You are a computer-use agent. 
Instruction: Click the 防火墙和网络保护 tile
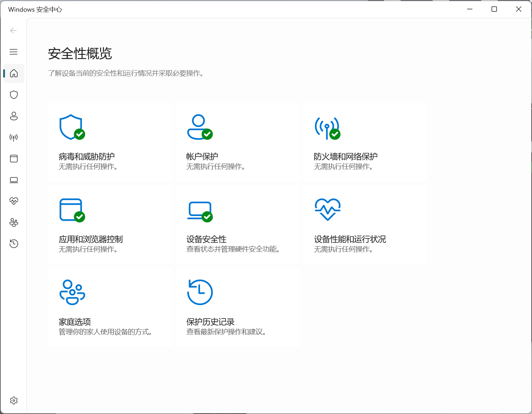[365, 142]
